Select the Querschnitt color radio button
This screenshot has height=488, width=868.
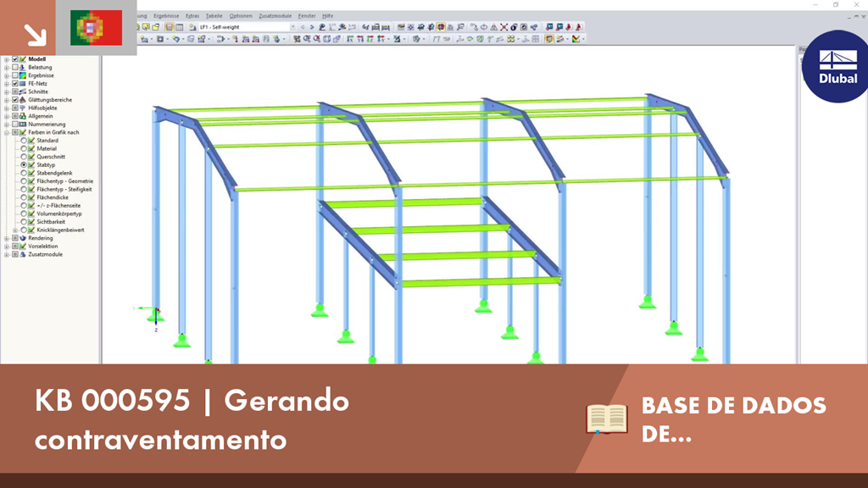click(24, 157)
